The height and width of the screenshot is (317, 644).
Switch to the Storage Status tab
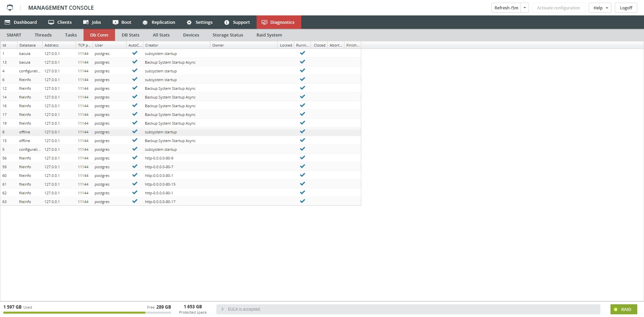pyautogui.click(x=228, y=35)
